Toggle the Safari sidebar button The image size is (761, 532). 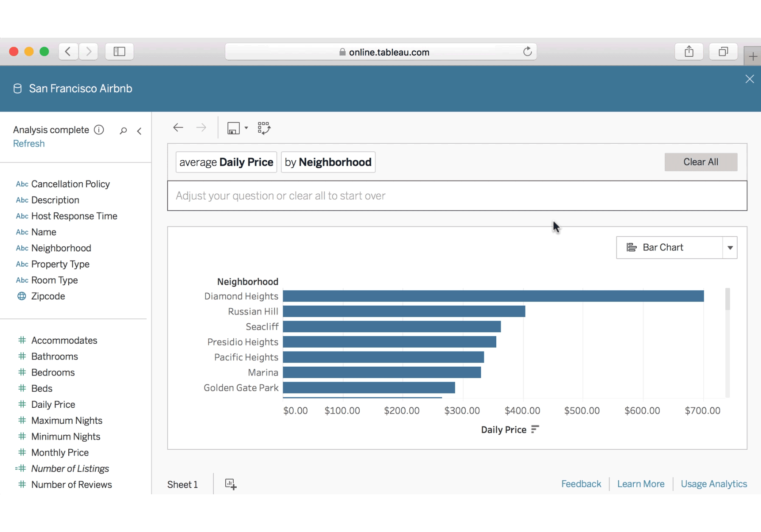(120, 52)
